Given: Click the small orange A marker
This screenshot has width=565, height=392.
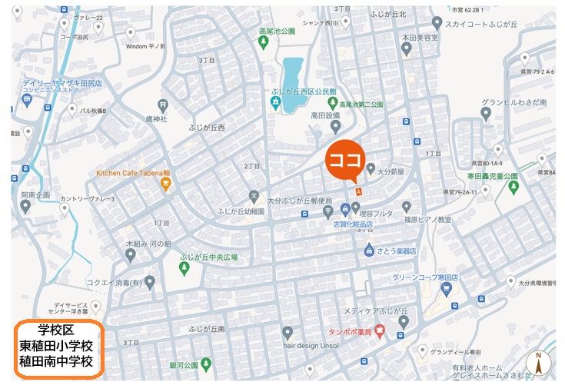Looking at the screenshot, I should pos(358,191).
